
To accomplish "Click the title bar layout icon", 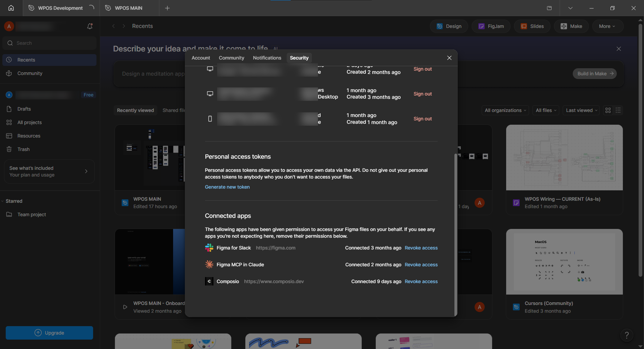I will [x=549, y=8].
